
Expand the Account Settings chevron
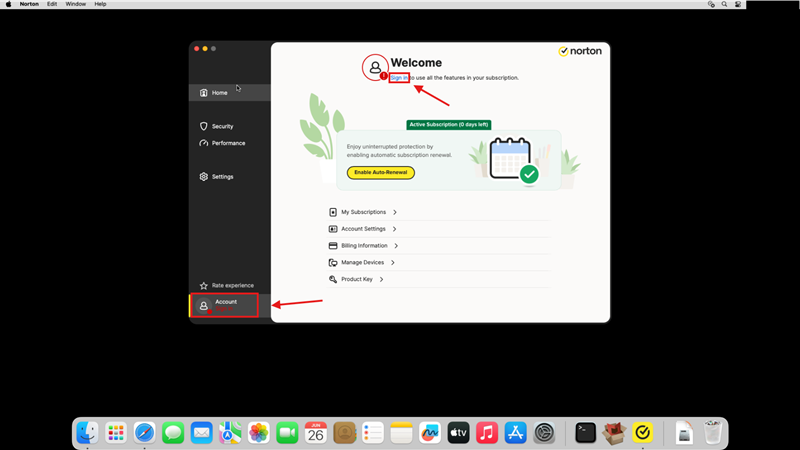(x=394, y=229)
